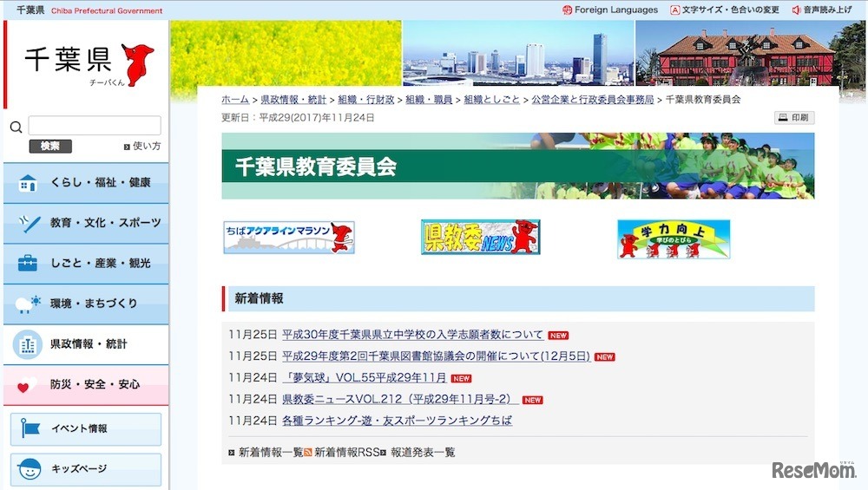This screenshot has width=868, height=490.
Task: Open 県教委ニュースVOL.212 link
Action: pos(400,399)
